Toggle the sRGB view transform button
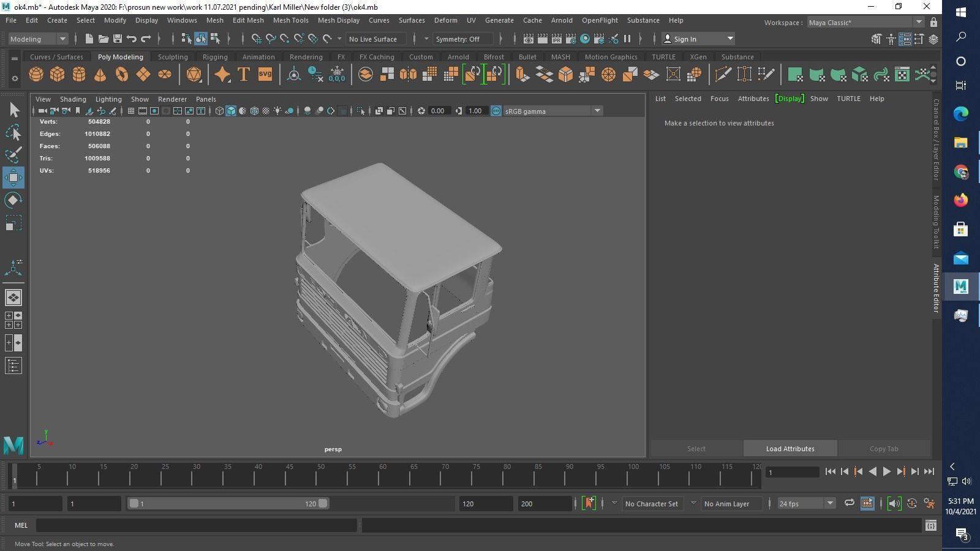 (x=496, y=111)
